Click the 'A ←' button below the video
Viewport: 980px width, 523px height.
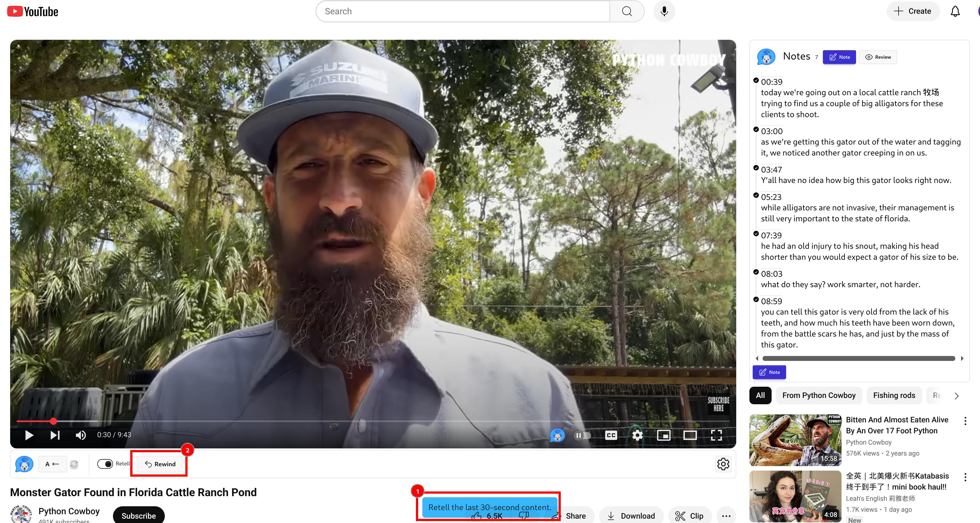[52, 464]
